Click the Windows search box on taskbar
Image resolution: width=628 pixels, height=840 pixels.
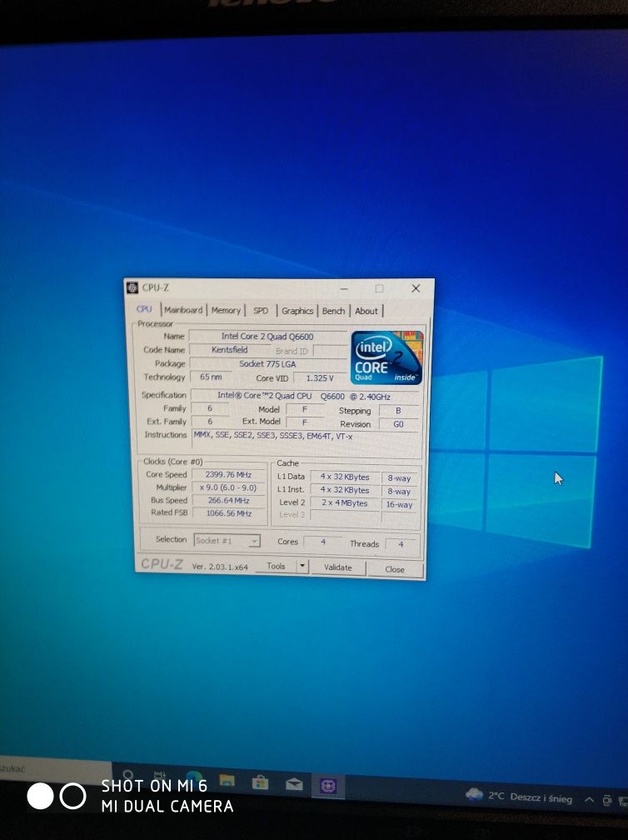point(56,768)
